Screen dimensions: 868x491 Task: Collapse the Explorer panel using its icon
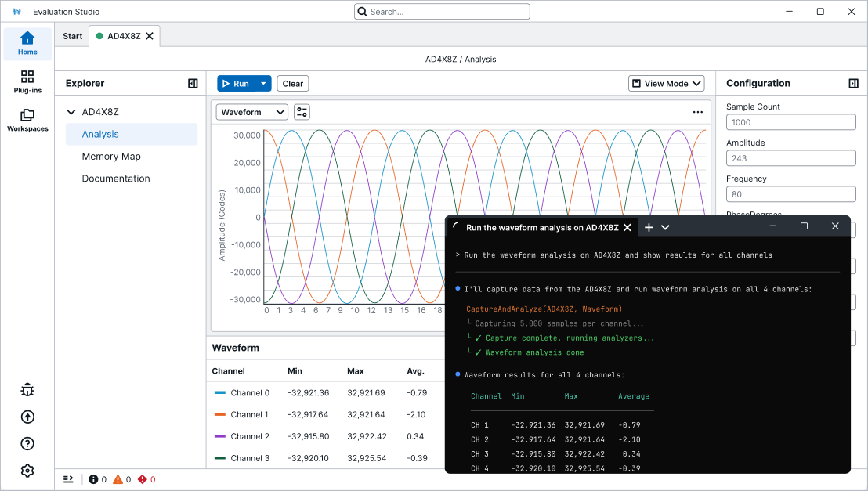[193, 84]
